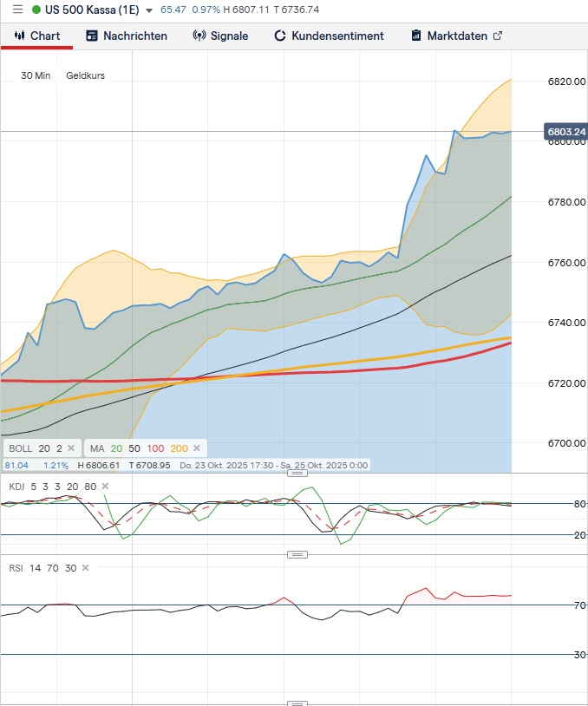Remove the KDJ indicator

tap(105, 487)
